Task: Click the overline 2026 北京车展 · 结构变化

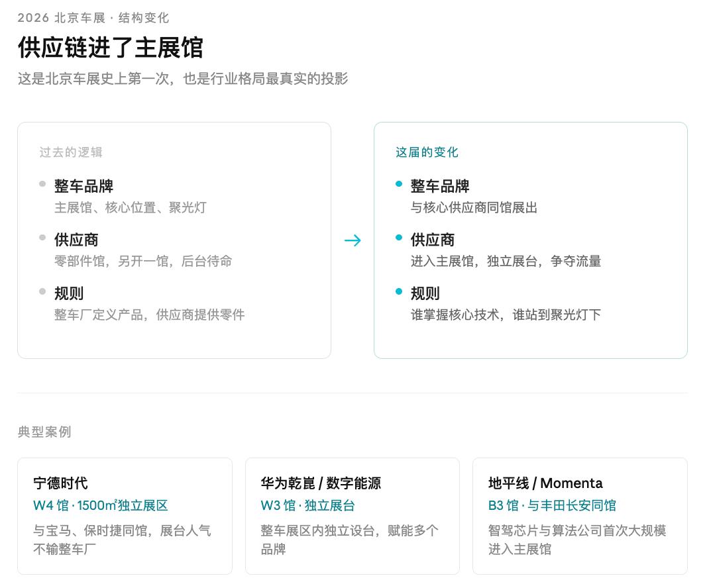Action: click(x=93, y=18)
